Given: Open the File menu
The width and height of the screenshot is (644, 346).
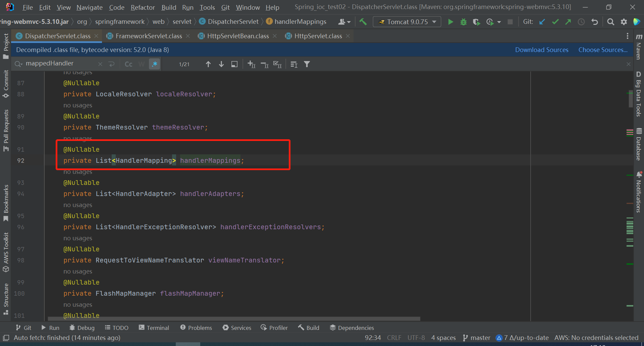Looking at the screenshot, I should pos(28,7).
